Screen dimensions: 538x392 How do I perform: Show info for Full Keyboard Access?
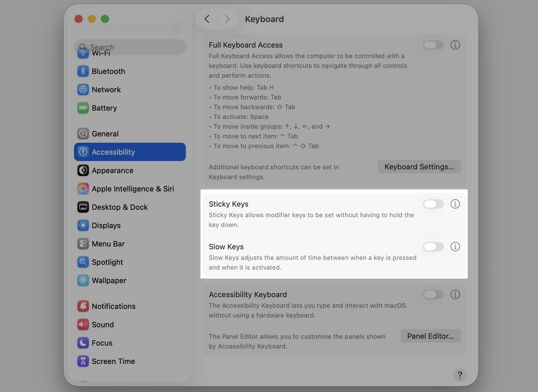tap(455, 45)
